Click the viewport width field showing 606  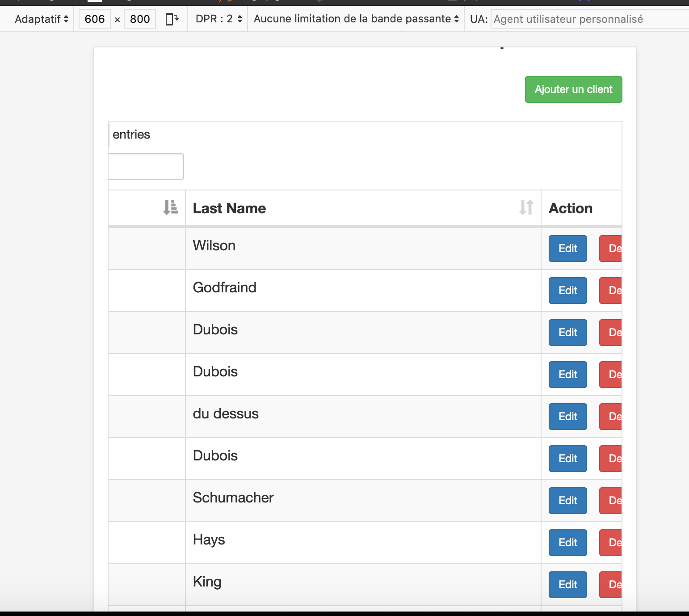coord(95,19)
